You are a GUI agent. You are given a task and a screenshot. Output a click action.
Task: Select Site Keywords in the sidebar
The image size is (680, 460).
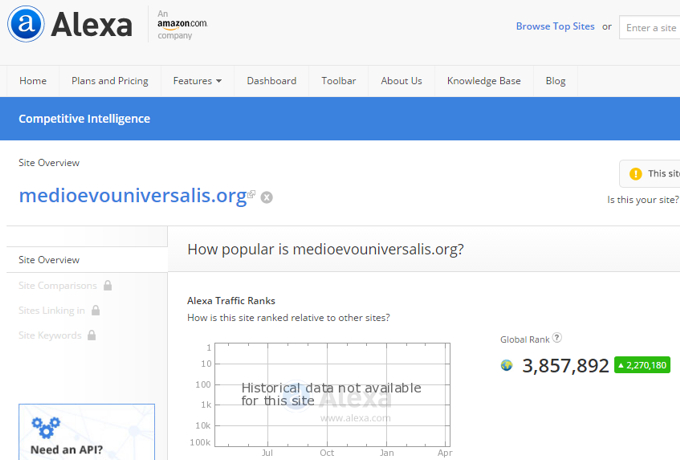point(50,335)
